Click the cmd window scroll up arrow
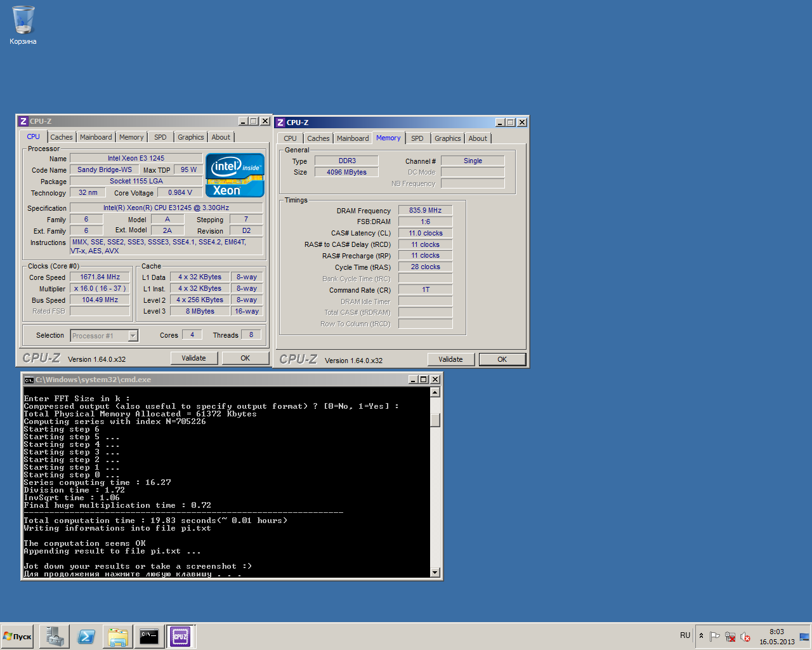 pos(435,392)
